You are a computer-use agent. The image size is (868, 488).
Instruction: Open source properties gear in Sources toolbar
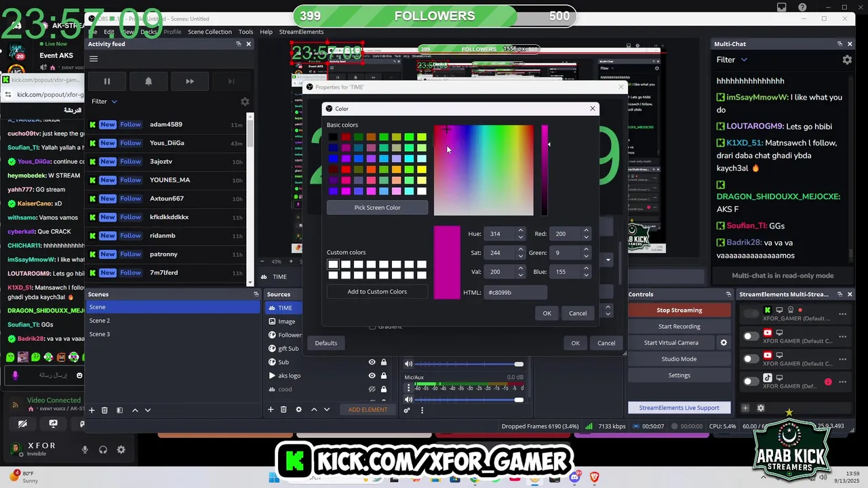pyautogui.click(x=298, y=409)
